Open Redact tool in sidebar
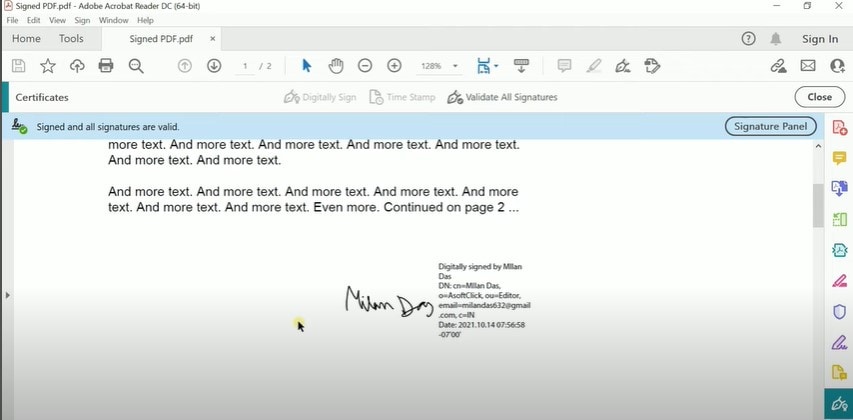853x420 pixels. click(840, 281)
